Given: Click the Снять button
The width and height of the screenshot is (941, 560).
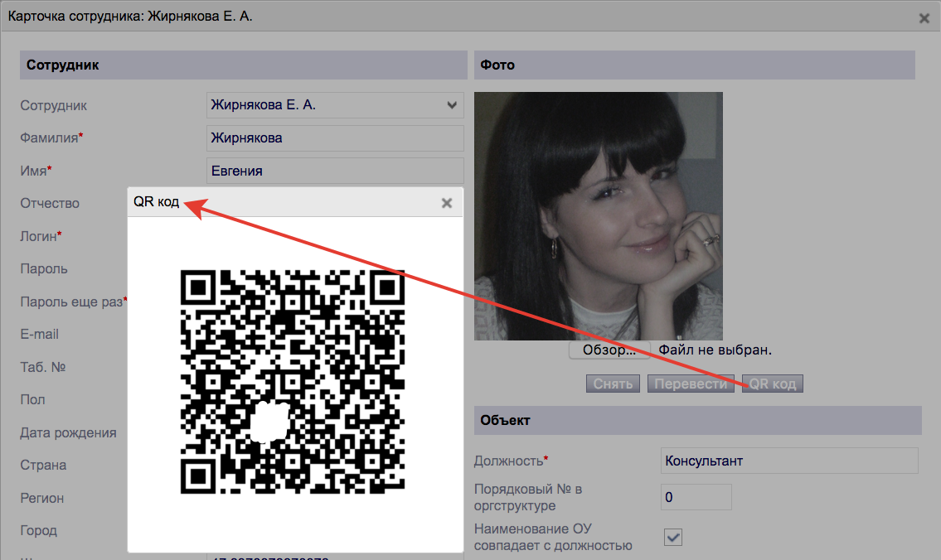Looking at the screenshot, I should 613,384.
